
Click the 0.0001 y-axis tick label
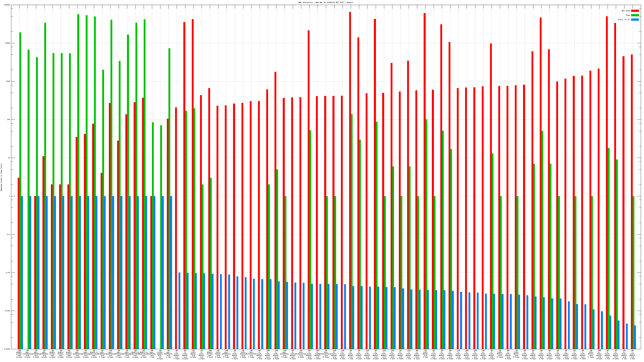pyautogui.click(x=7, y=349)
